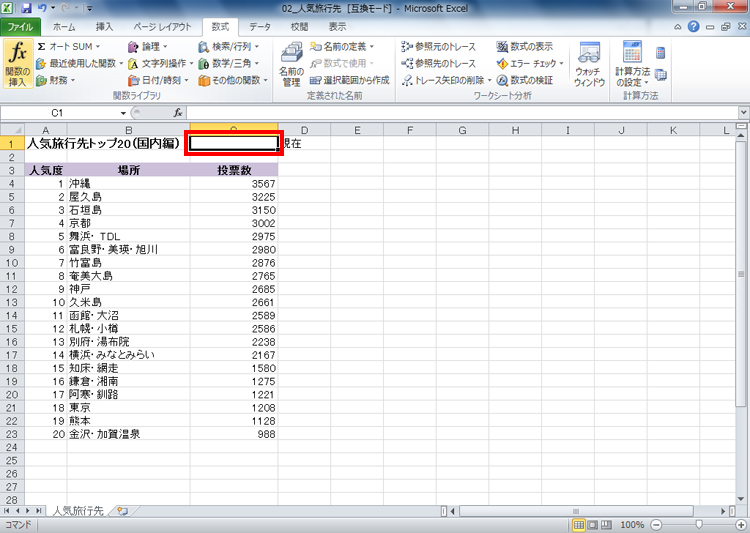The height and width of the screenshot is (533, 750).
Task: Open the File (ファイル) tab
Action: coord(20,27)
